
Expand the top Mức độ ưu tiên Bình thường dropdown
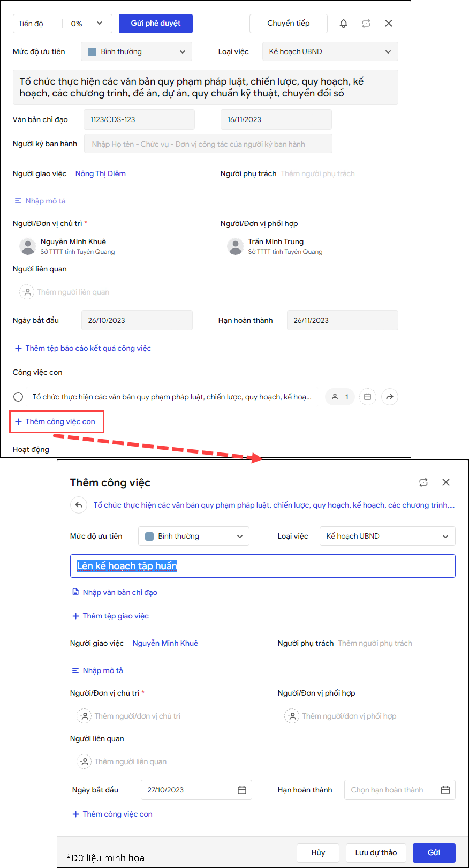coord(137,52)
